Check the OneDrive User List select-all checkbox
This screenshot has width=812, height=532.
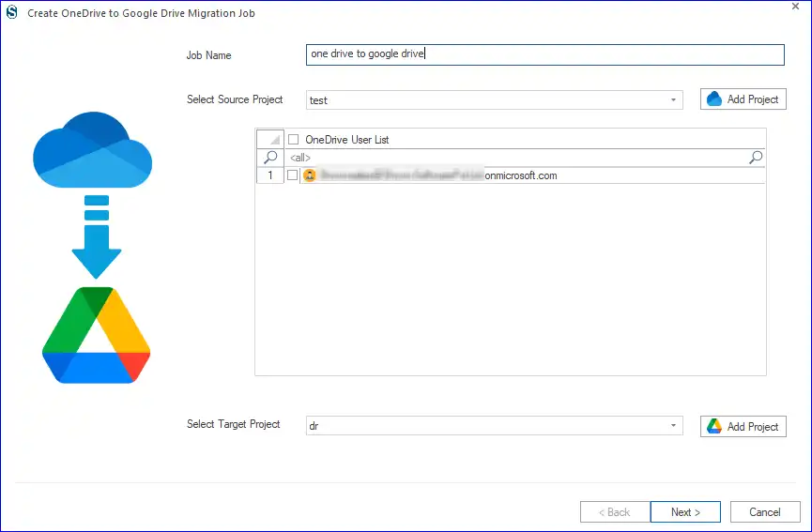tap(294, 139)
